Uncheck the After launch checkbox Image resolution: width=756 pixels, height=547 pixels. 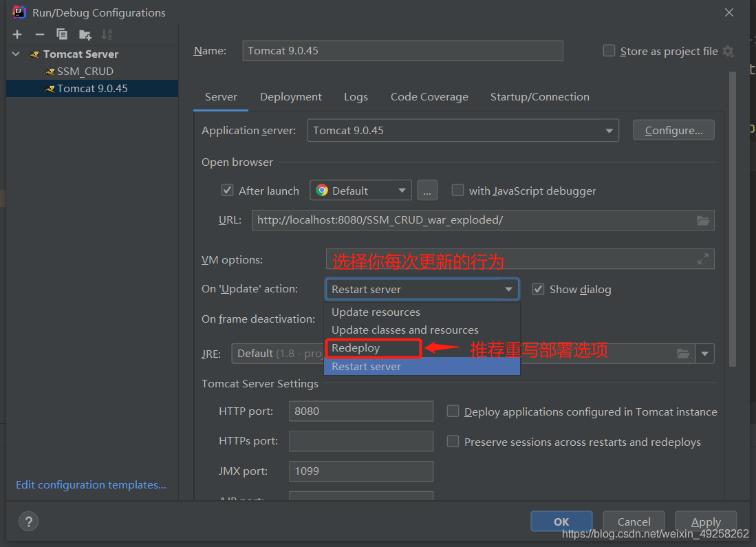click(227, 190)
